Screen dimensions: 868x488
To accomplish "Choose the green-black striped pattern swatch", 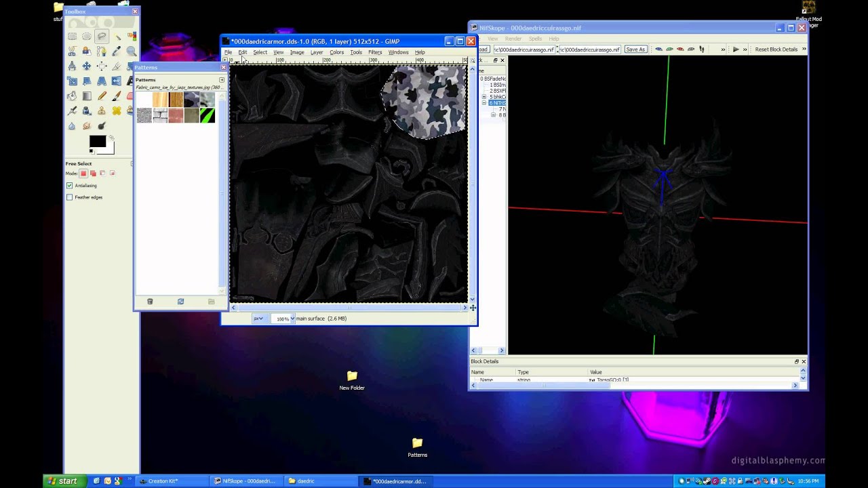I will (x=207, y=116).
